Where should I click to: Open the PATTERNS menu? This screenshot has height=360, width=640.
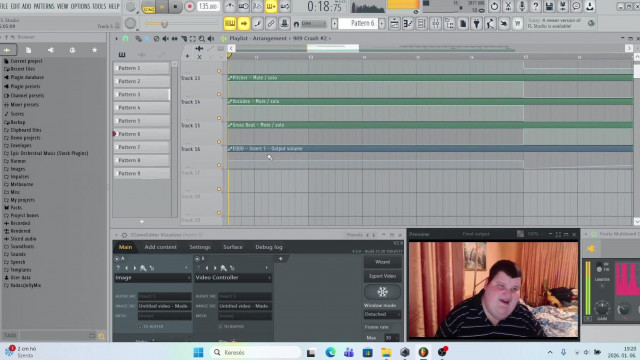44,6
